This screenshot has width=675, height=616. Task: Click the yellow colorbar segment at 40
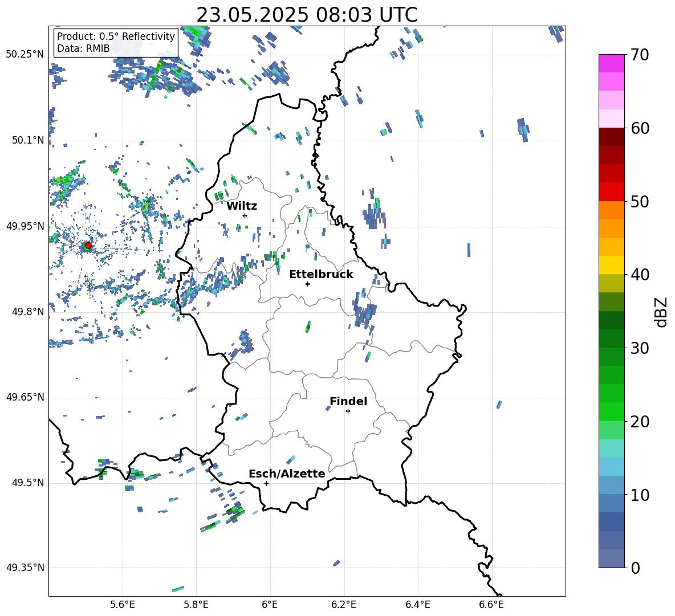click(x=611, y=265)
